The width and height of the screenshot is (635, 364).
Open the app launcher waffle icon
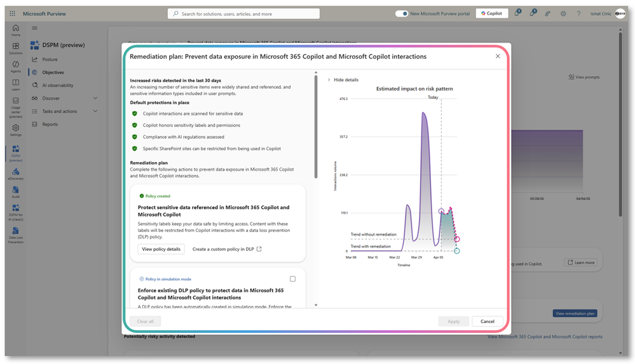click(13, 13)
